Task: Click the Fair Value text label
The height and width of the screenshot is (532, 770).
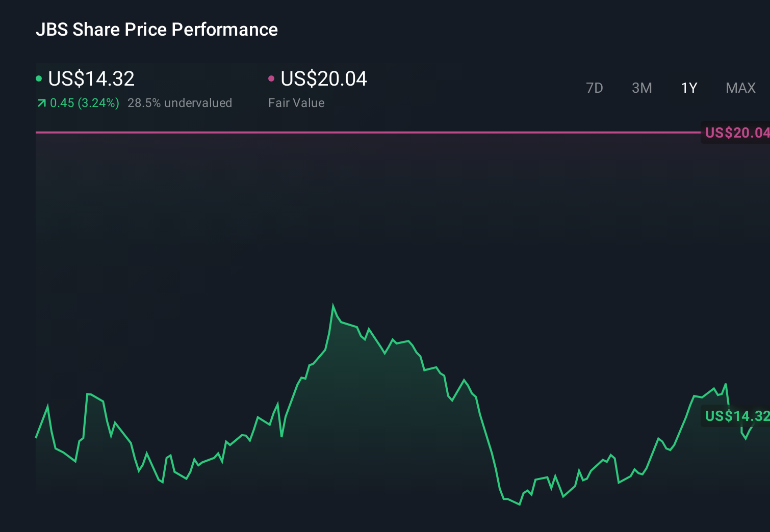Action: tap(296, 103)
